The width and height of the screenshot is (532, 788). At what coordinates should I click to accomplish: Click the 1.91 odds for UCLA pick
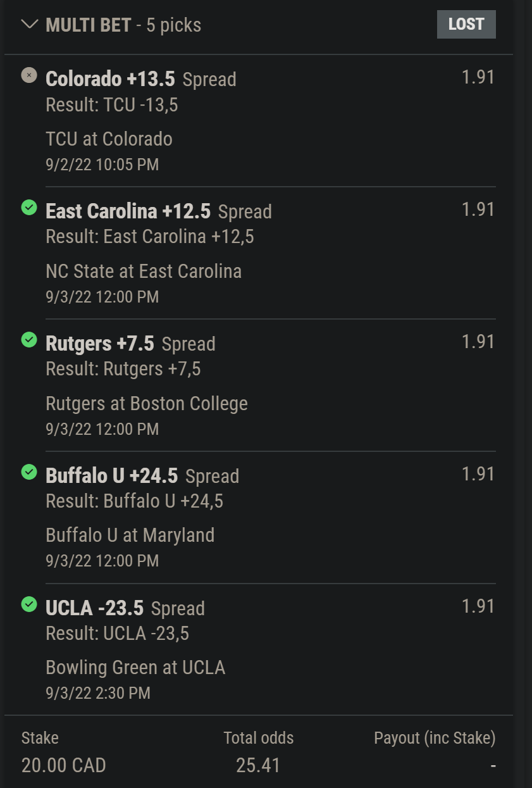(x=478, y=606)
